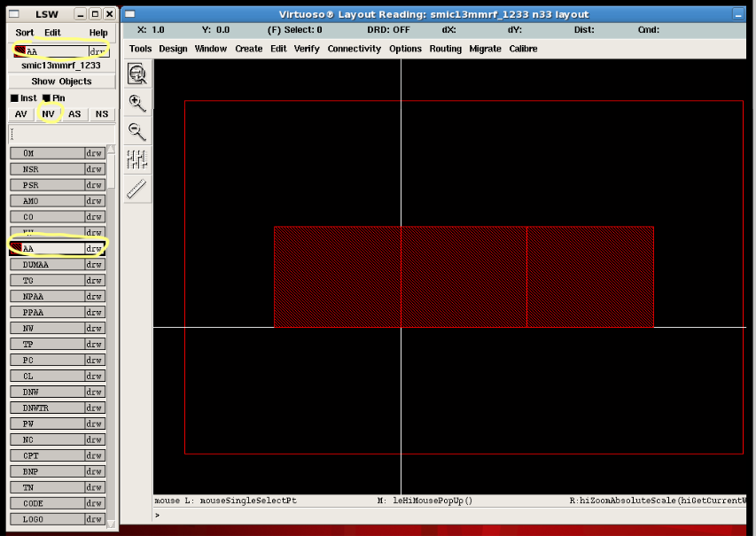
Task: Click the stretch sliders toolbar icon
Action: coord(137,160)
